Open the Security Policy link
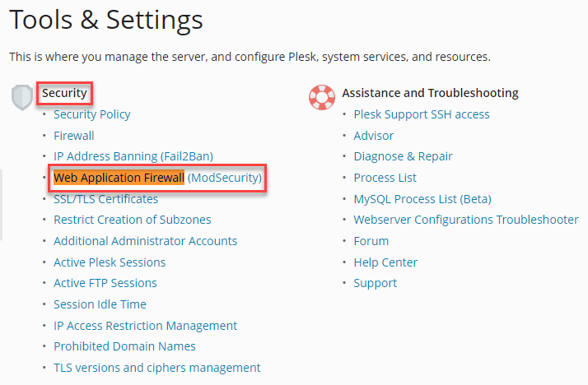 pos(92,114)
